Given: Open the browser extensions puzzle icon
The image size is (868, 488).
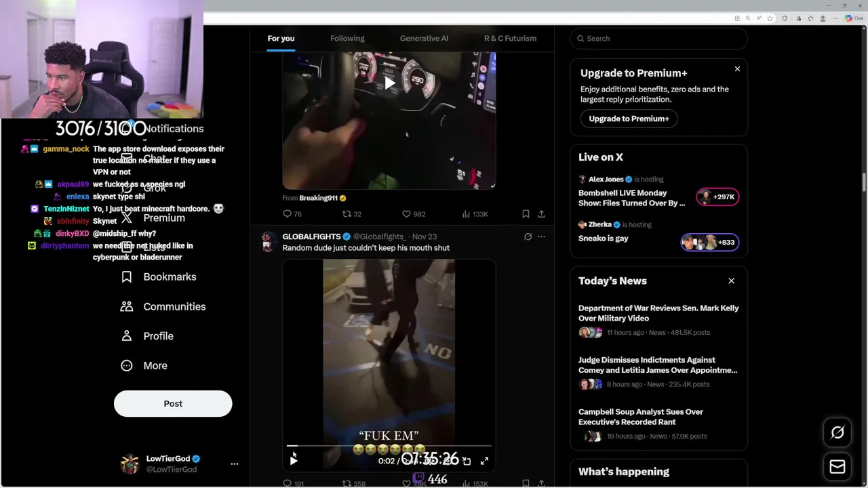Looking at the screenshot, I should pyautogui.click(x=785, y=18).
